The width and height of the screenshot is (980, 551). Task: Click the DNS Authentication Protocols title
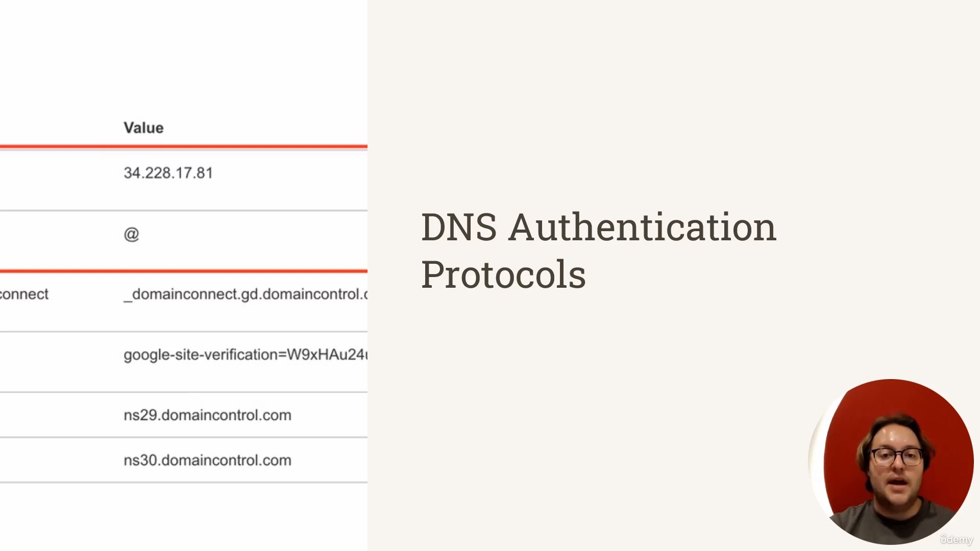[x=599, y=251]
